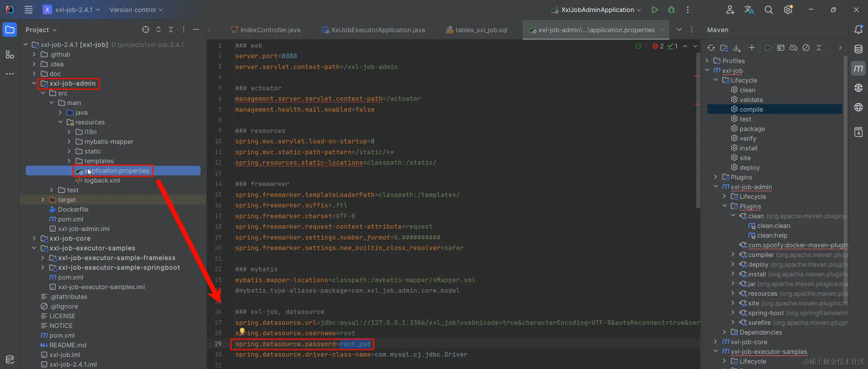Open Project view mode dropdown

pos(41,30)
